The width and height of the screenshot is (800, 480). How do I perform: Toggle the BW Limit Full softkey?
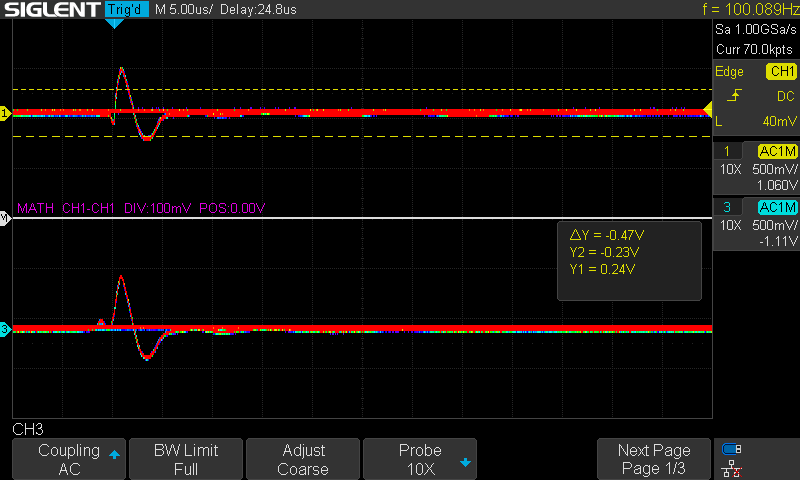pos(186,459)
